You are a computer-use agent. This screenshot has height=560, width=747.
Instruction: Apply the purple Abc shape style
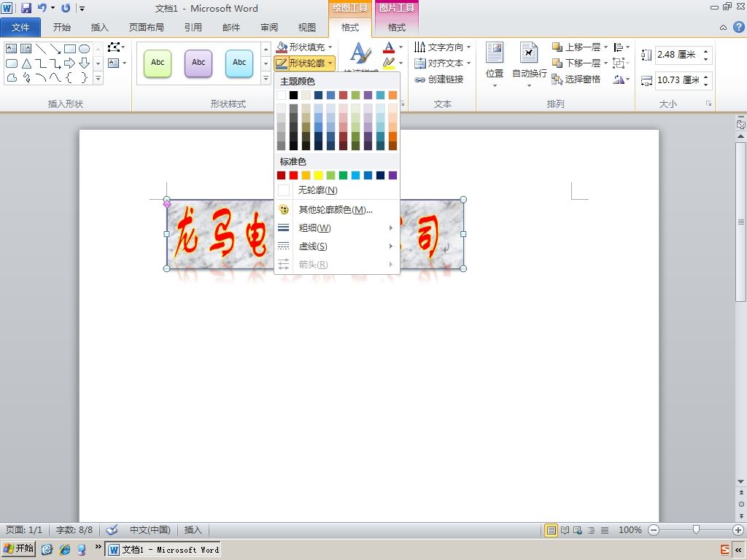[x=198, y=63]
